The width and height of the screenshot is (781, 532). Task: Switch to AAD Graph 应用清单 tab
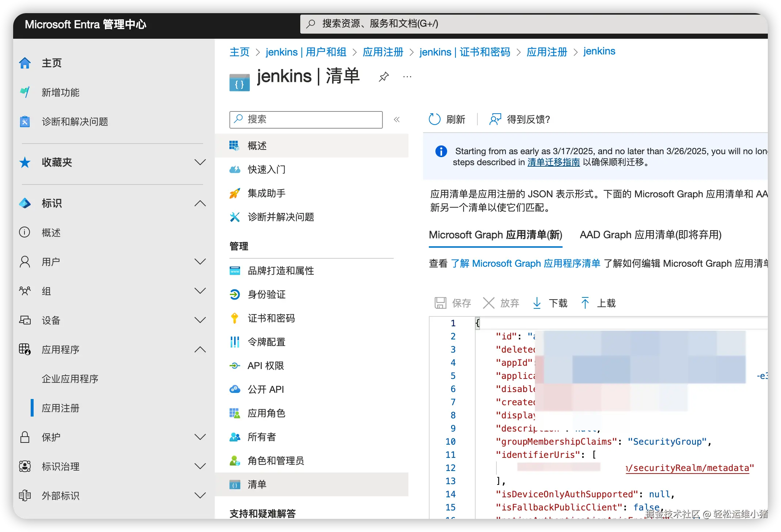[650, 235]
